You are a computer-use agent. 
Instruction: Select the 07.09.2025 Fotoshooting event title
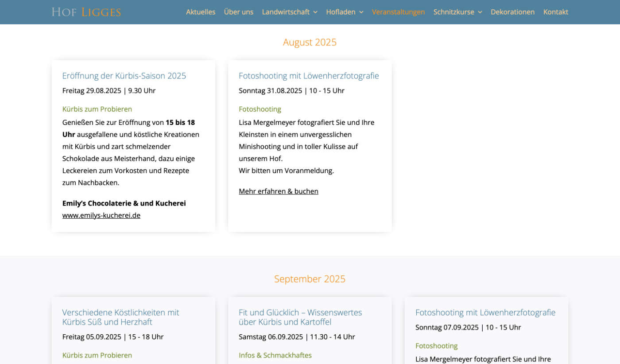pyautogui.click(x=485, y=313)
